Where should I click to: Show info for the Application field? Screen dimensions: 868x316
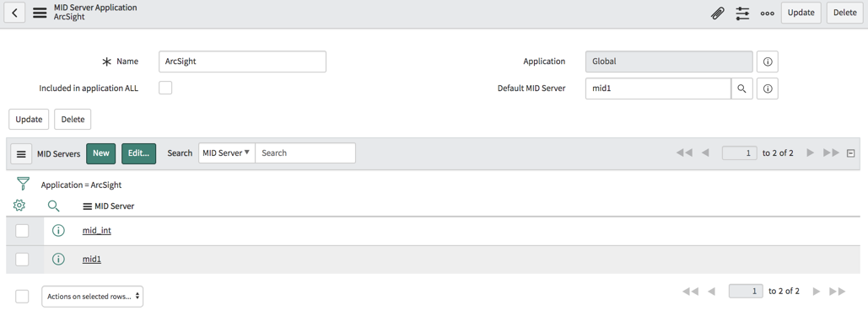(x=768, y=62)
